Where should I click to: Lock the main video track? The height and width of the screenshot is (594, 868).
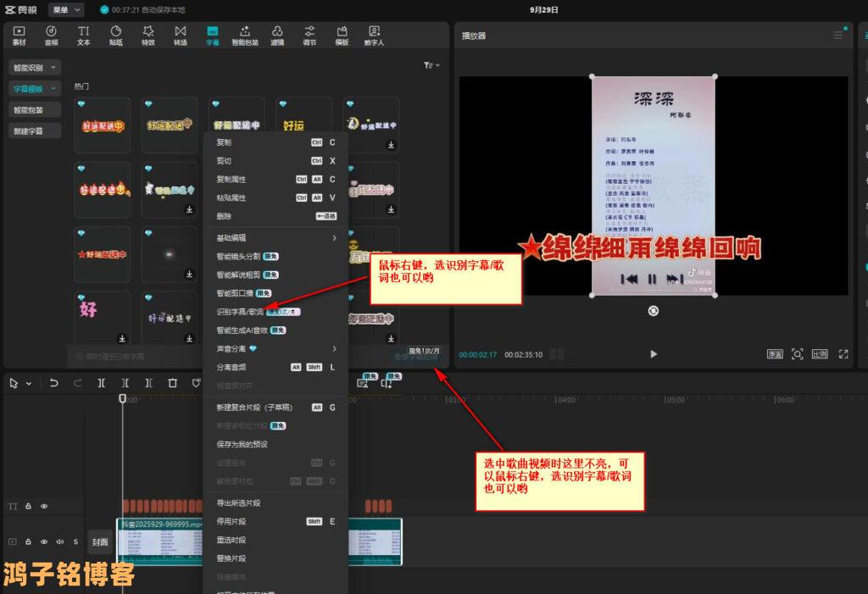(29, 541)
